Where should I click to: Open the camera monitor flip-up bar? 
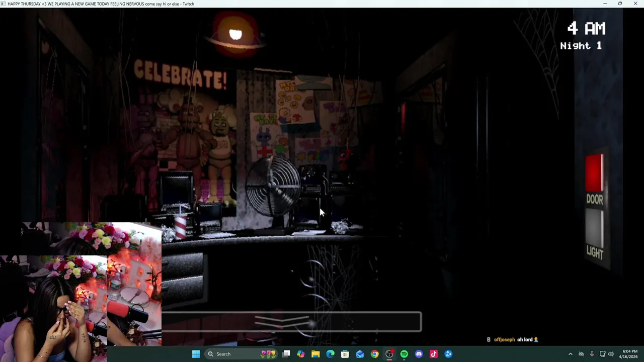291,322
